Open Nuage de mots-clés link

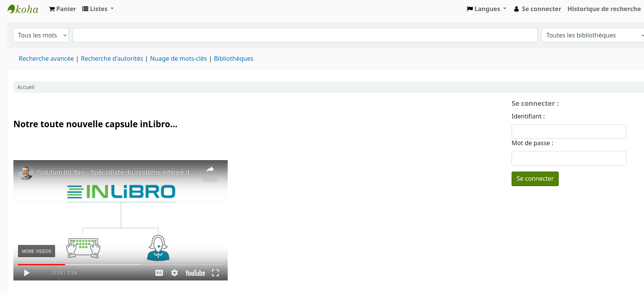pyautogui.click(x=178, y=58)
